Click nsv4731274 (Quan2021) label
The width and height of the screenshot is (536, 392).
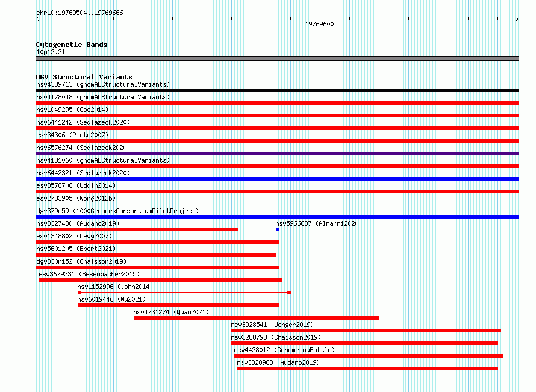pos(171,312)
